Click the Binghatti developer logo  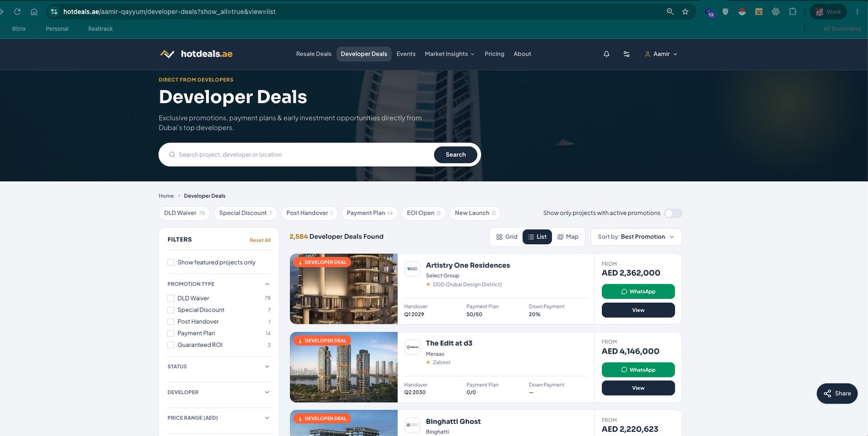click(x=413, y=425)
